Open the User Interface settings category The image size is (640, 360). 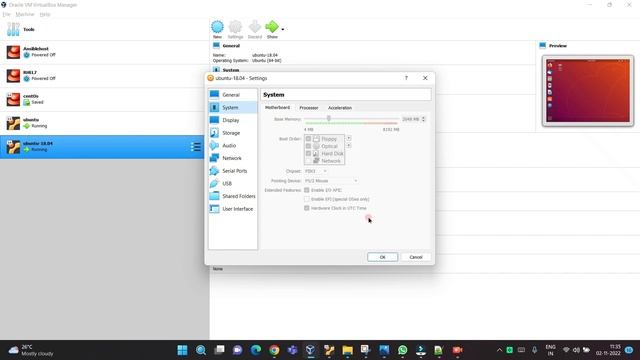(x=233, y=209)
